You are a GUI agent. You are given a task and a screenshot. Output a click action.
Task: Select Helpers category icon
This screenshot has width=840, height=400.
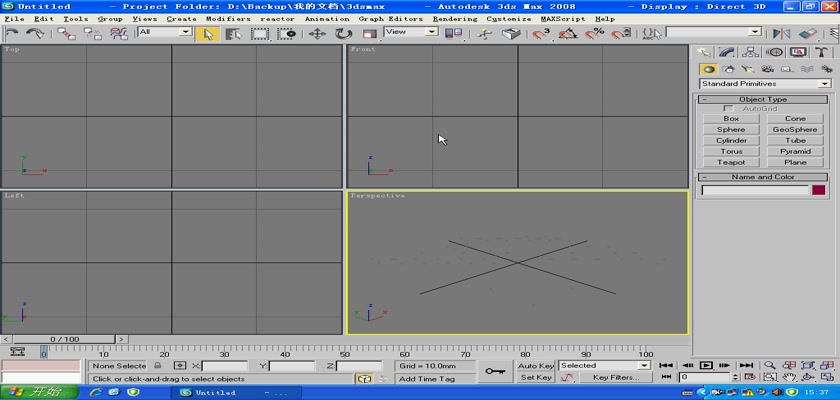pyautogui.click(x=787, y=69)
